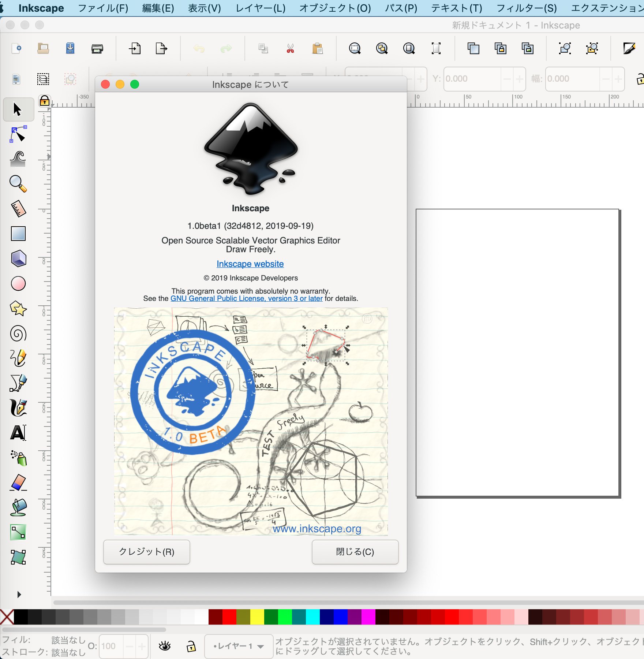This screenshot has height=659, width=644.
Task: Click the Import icon
Action: coord(135,48)
